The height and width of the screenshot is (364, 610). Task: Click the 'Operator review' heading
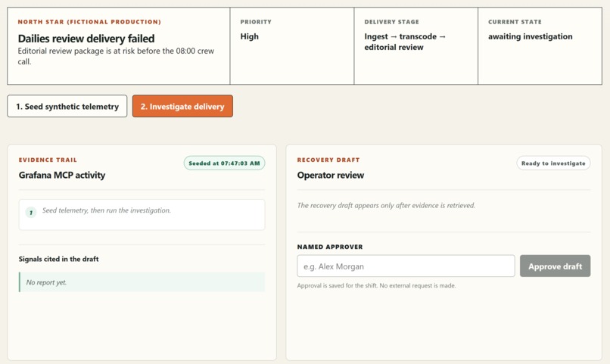coord(330,175)
